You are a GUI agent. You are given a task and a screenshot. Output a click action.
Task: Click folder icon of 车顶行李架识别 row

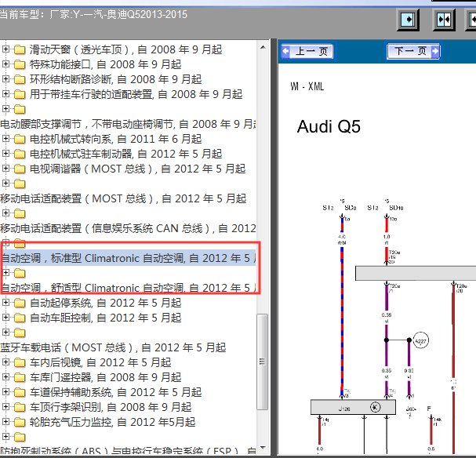(20, 407)
